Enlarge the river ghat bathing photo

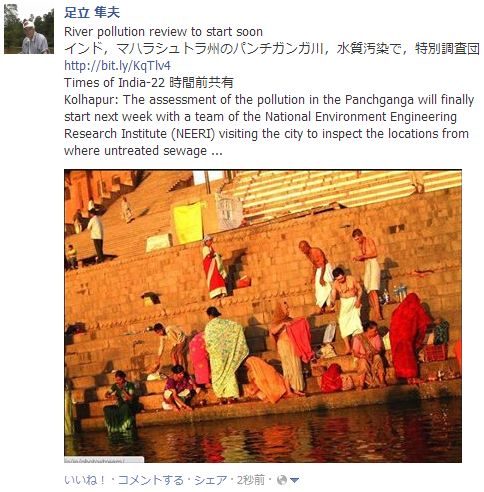(x=263, y=316)
